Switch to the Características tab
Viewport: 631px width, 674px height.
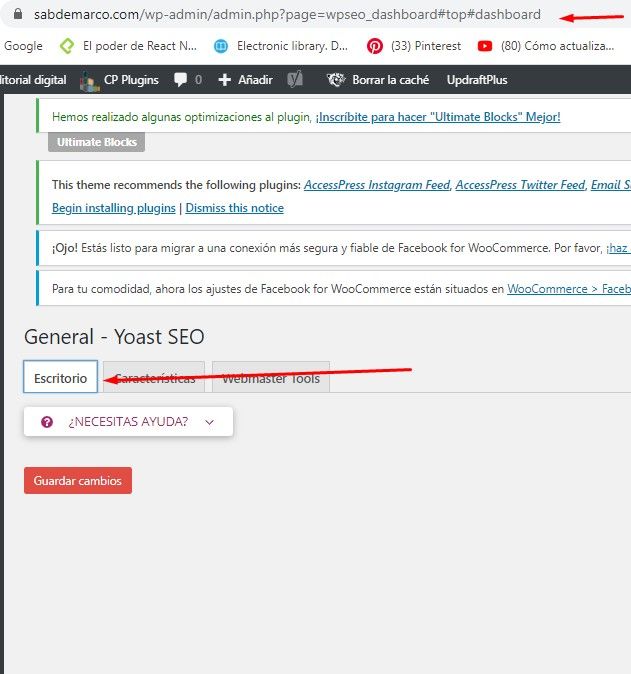coord(154,377)
